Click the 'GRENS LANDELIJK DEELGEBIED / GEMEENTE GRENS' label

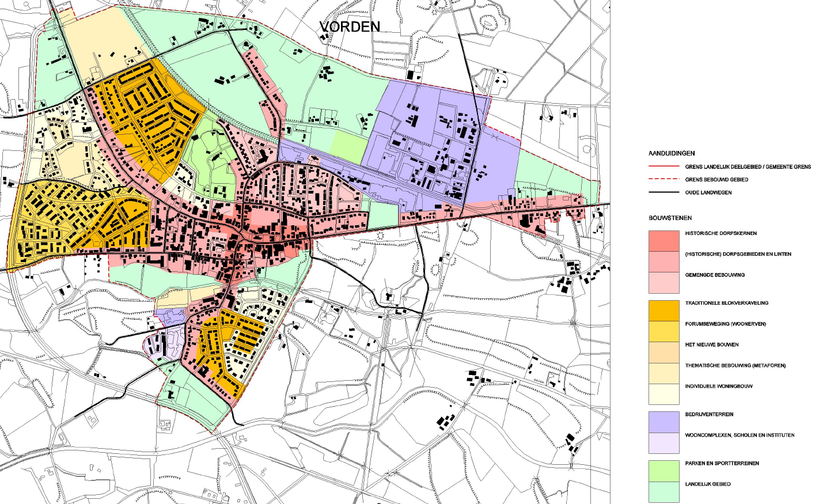(x=748, y=166)
